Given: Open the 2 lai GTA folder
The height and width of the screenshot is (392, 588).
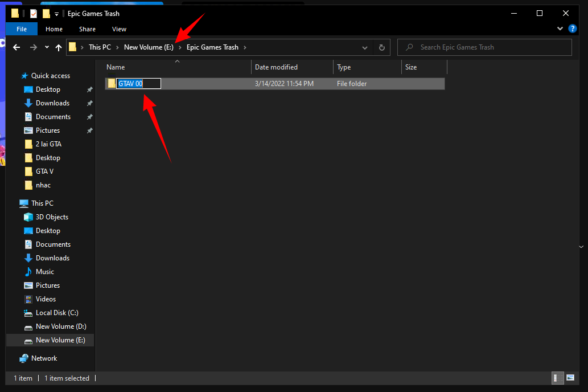Looking at the screenshot, I should 48,144.
